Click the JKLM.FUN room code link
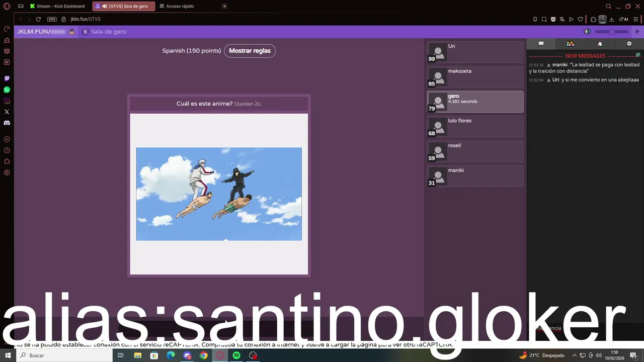The image size is (644, 362). 41,32
